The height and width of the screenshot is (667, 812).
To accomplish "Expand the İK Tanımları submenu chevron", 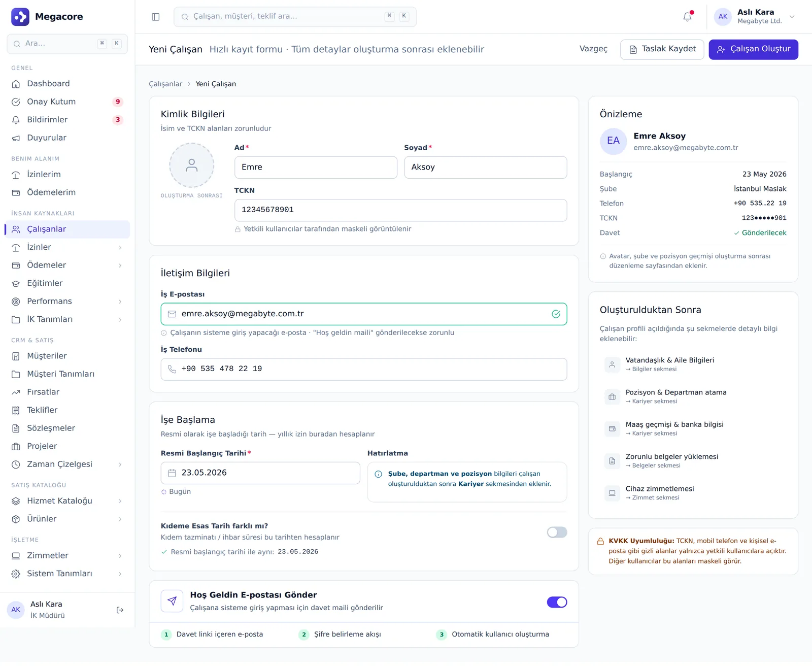I will pyautogui.click(x=120, y=320).
